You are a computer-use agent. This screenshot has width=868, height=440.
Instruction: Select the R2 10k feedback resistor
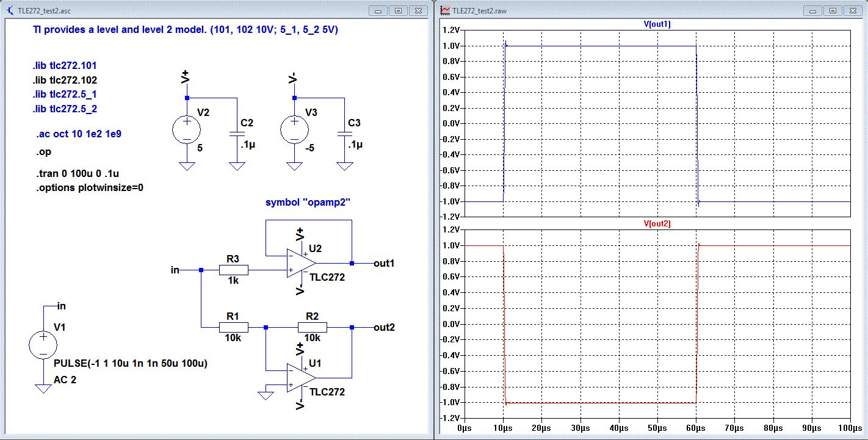coord(312,328)
